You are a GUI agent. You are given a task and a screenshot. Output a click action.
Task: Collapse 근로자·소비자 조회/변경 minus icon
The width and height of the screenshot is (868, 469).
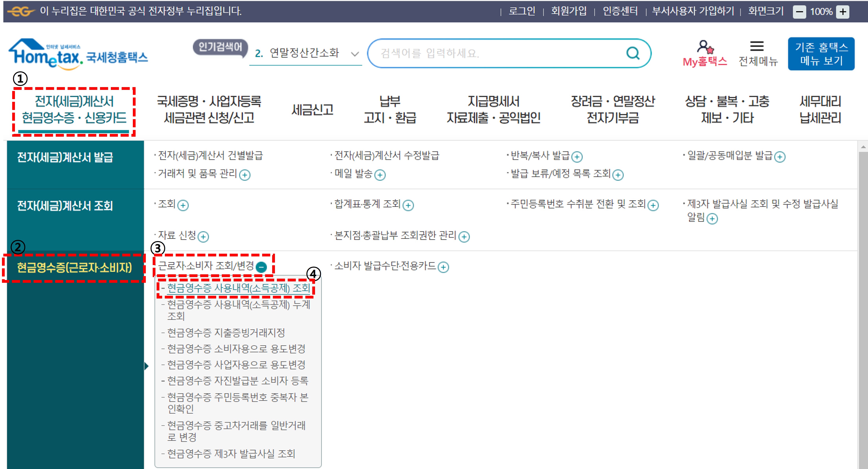tap(261, 267)
